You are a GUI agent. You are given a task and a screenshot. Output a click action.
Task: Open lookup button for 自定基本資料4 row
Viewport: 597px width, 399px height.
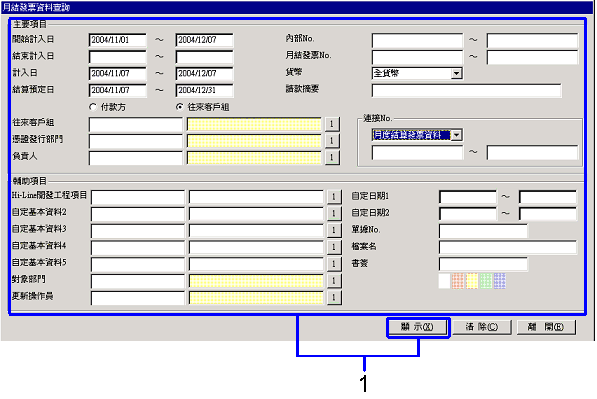click(334, 247)
